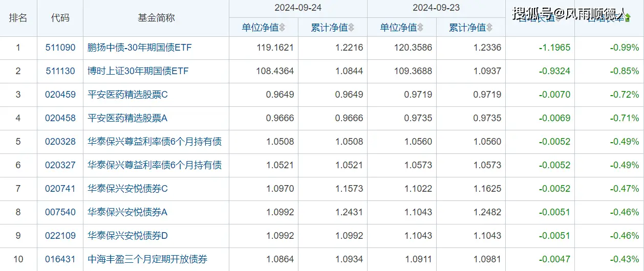Screen dimensions: 644x271
Task: Open 华泰保兴安悦债券D fund page
Action: [128, 236]
